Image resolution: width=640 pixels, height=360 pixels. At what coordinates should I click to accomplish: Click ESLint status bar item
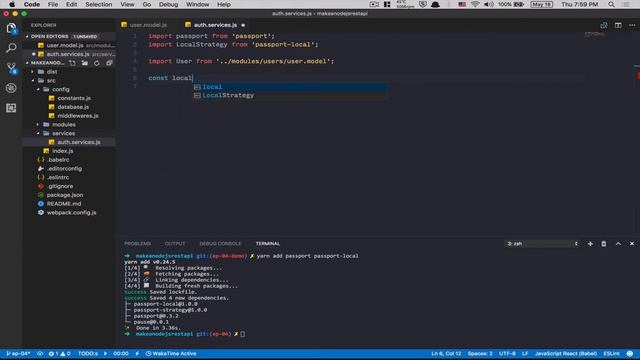[611, 353]
